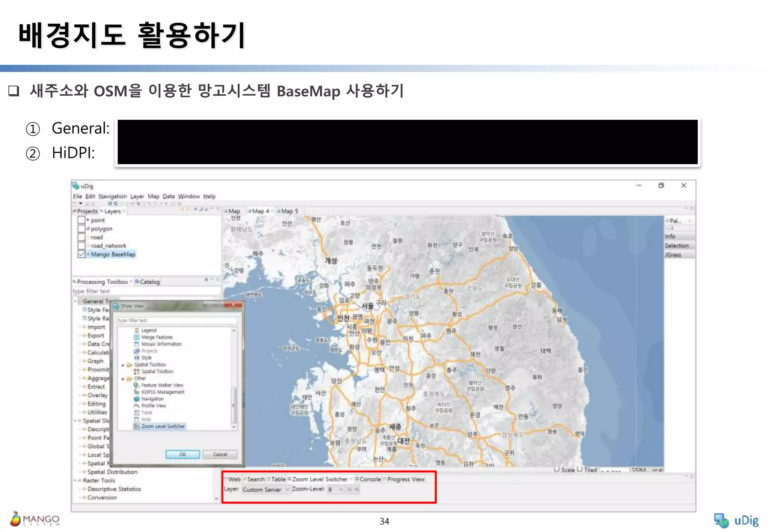Image resolution: width=769 pixels, height=532 pixels.
Task: Open the Info palette section
Action: click(679, 236)
